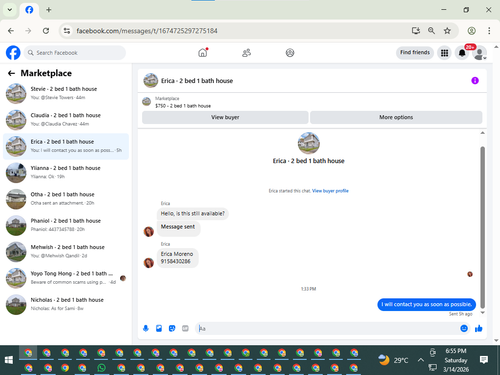The image size is (500, 375).
Task: Click the Erica chat header title
Action: [x=197, y=81]
